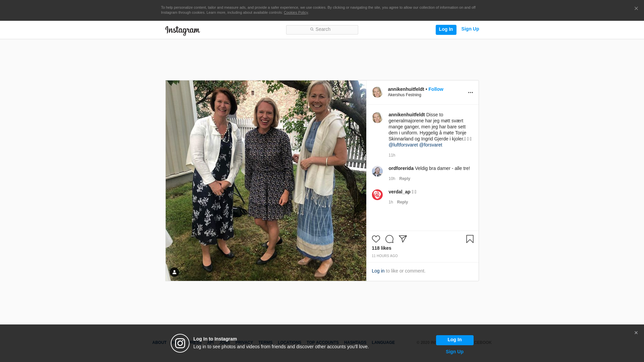Go to the Instagram logo homepage
Screen dimensions: 644x362
pos(182,31)
